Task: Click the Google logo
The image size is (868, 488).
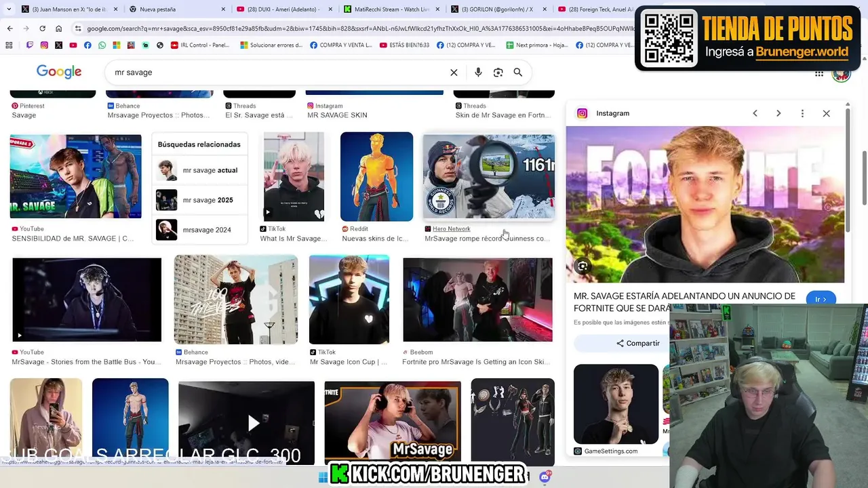Action: (x=59, y=72)
